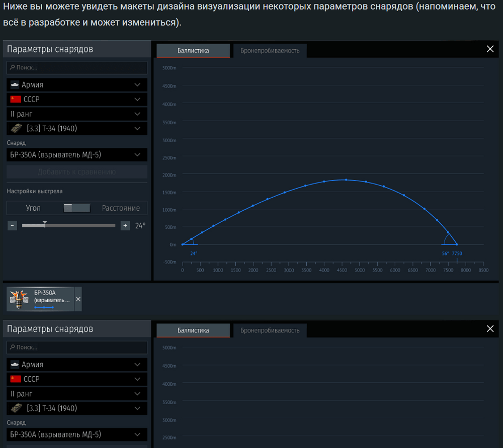Switch to the upper Бронепробиваемость tab
This screenshot has width=503, height=448.
pyautogui.click(x=270, y=51)
